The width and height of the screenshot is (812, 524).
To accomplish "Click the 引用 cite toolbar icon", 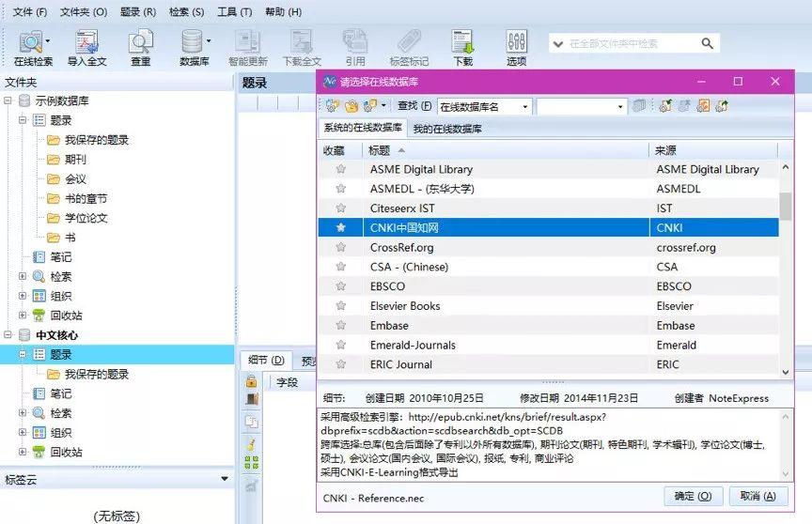I will pyautogui.click(x=355, y=42).
